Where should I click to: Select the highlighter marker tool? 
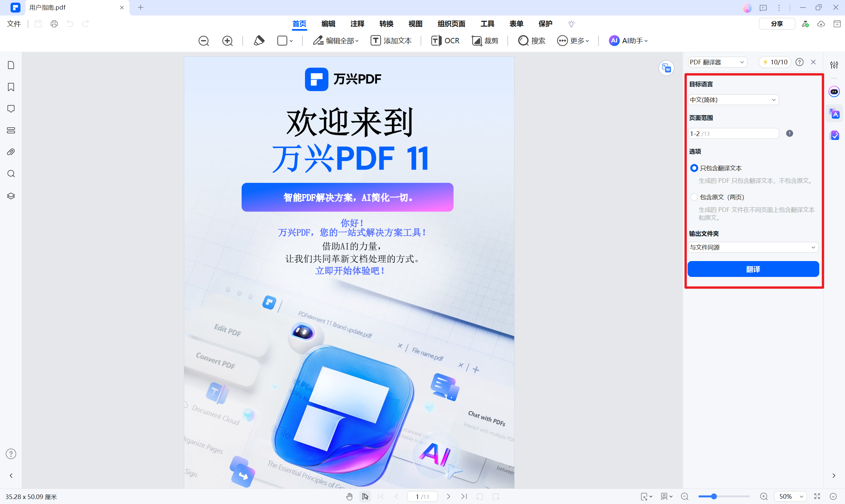[x=259, y=41]
